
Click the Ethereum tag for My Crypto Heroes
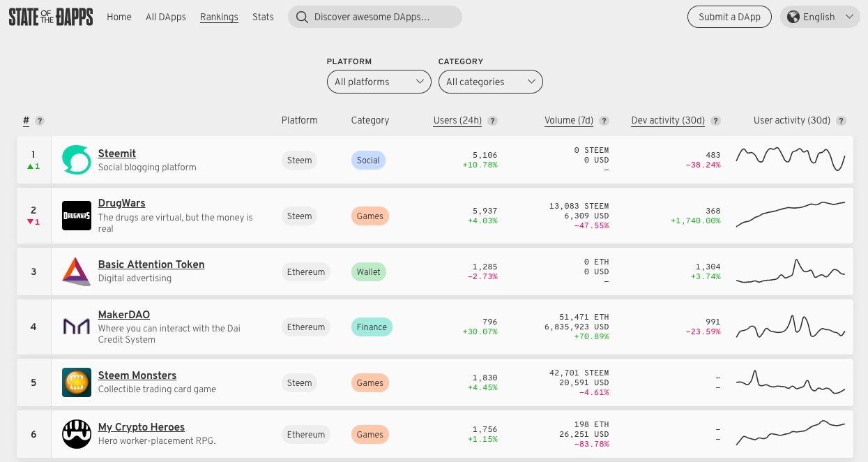[306, 435]
